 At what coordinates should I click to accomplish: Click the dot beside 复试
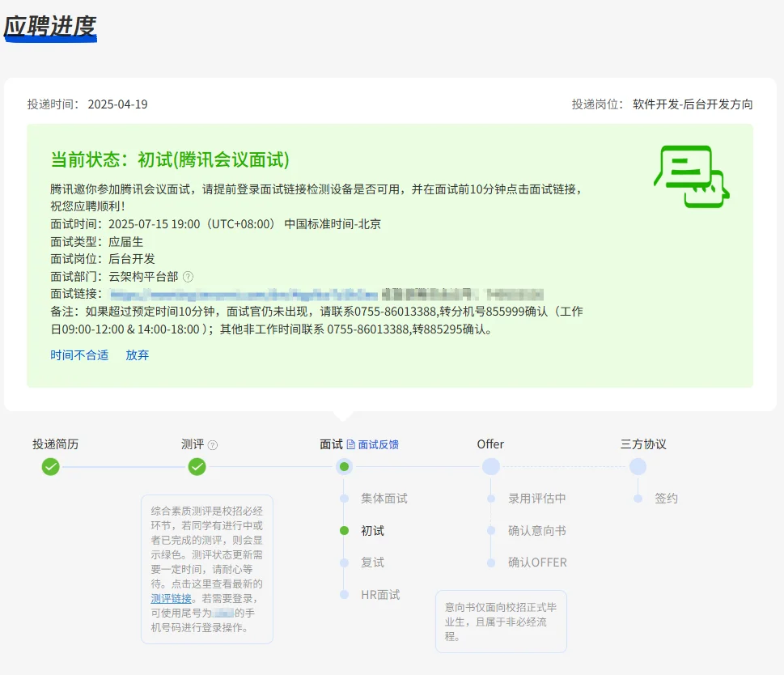(344, 562)
